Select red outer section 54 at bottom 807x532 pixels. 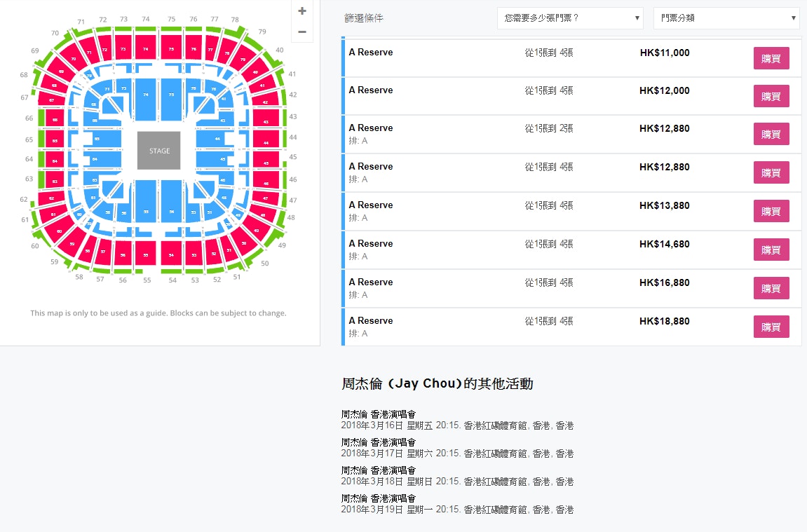tap(171, 254)
